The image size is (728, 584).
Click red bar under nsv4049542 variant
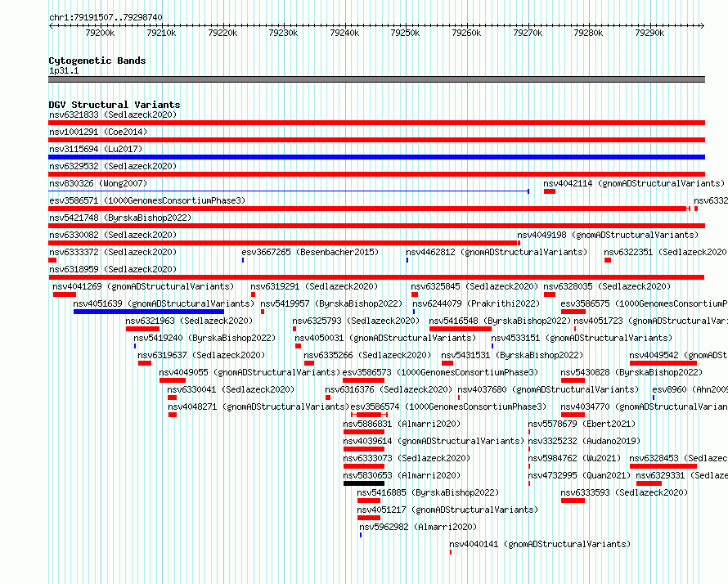pos(663,363)
